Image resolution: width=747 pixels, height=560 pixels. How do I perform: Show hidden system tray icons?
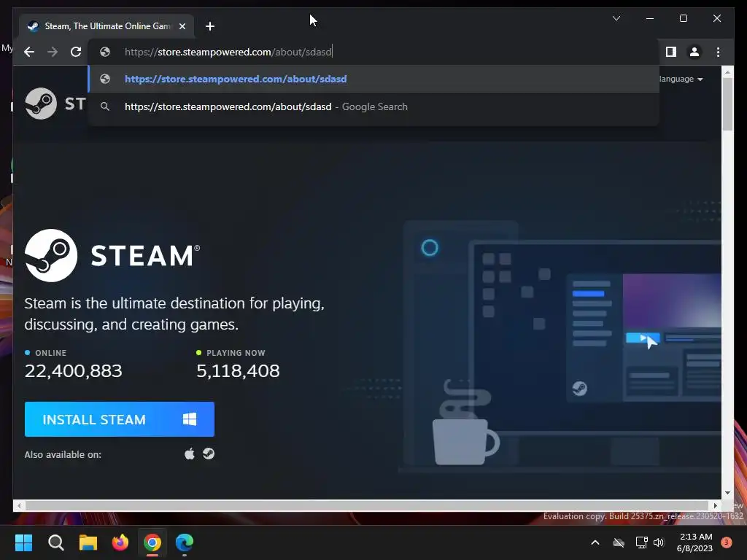(x=595, y=542)
